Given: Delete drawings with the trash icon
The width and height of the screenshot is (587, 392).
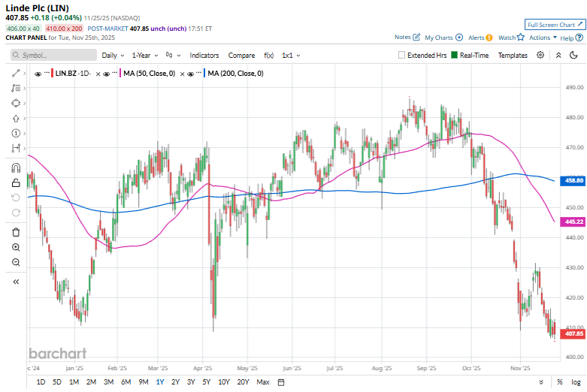Looking at the screenshot, I should pyautogui.click(x=16, y=232).
